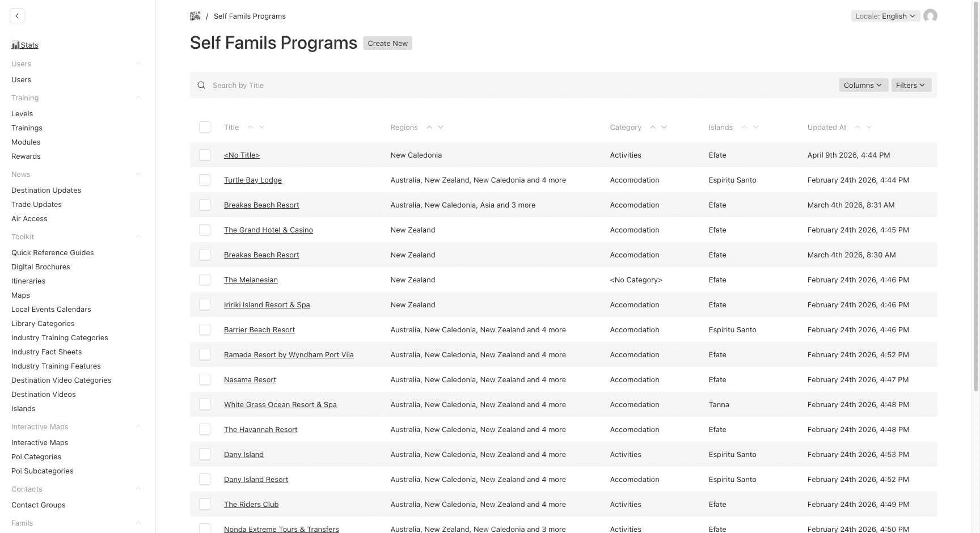
Task: Open the Filters dropdown
Action: (910, 85)
